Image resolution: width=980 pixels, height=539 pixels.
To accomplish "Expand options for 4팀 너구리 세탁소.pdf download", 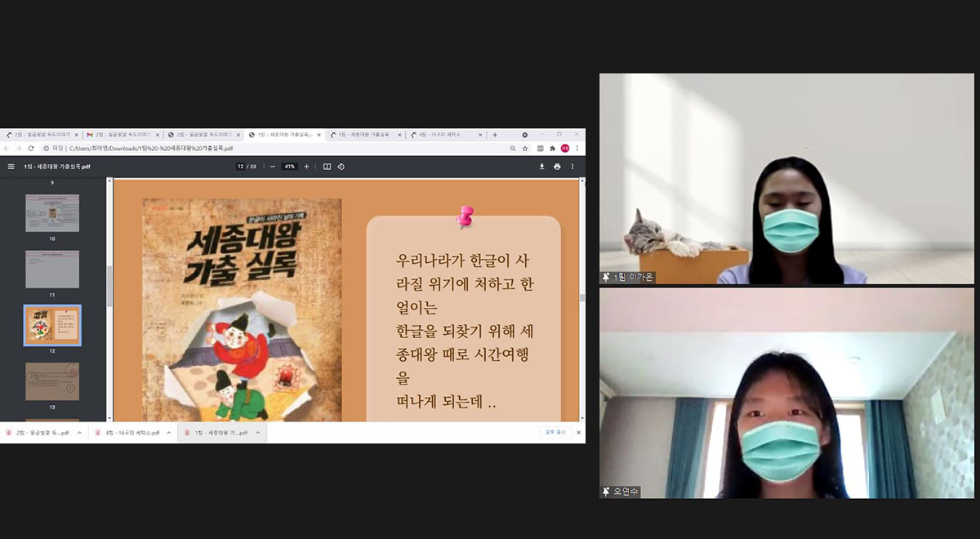I will click(169, 433).
